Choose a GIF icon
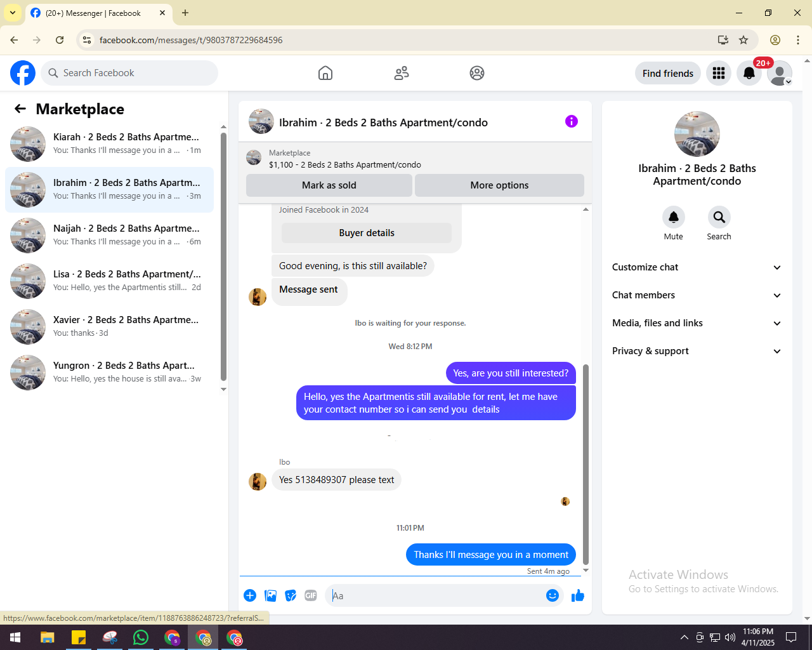This screenshot has height=650, width=812. click(311, 595)
